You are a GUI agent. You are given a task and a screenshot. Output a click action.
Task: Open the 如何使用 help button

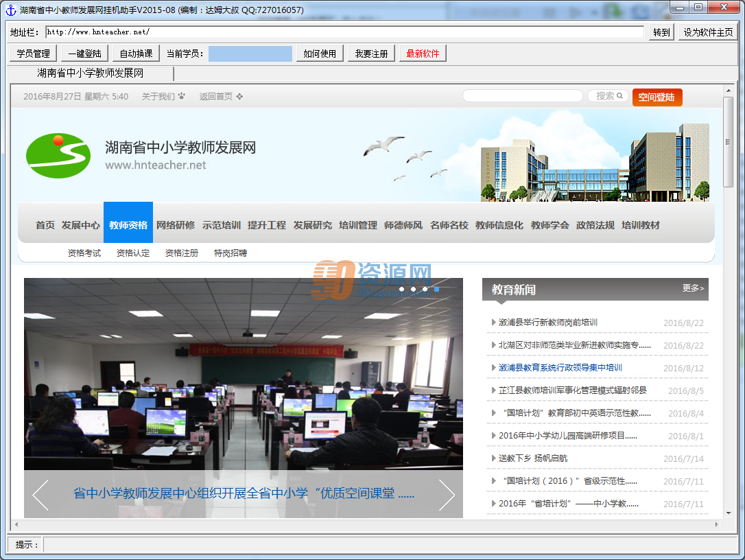320,54
